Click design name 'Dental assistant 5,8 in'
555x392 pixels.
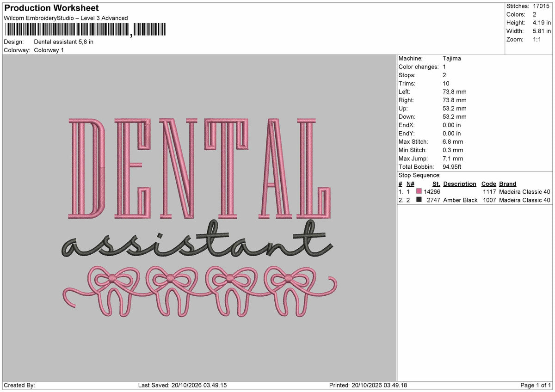64,42
